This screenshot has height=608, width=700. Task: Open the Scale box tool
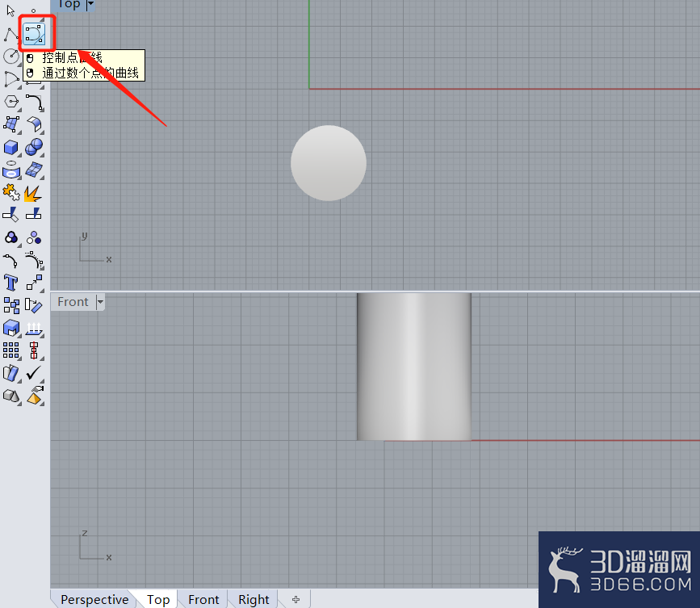[x=11, y=328]
